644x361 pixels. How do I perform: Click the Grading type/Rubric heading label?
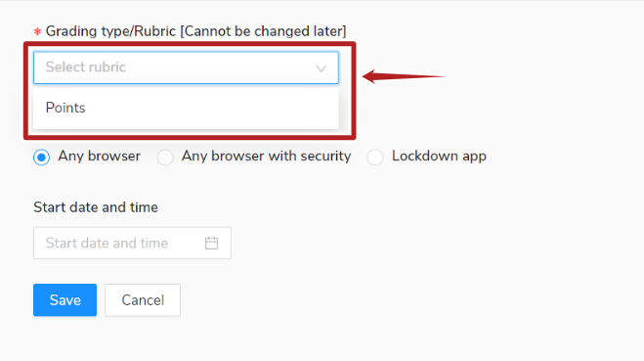point(195,31)
